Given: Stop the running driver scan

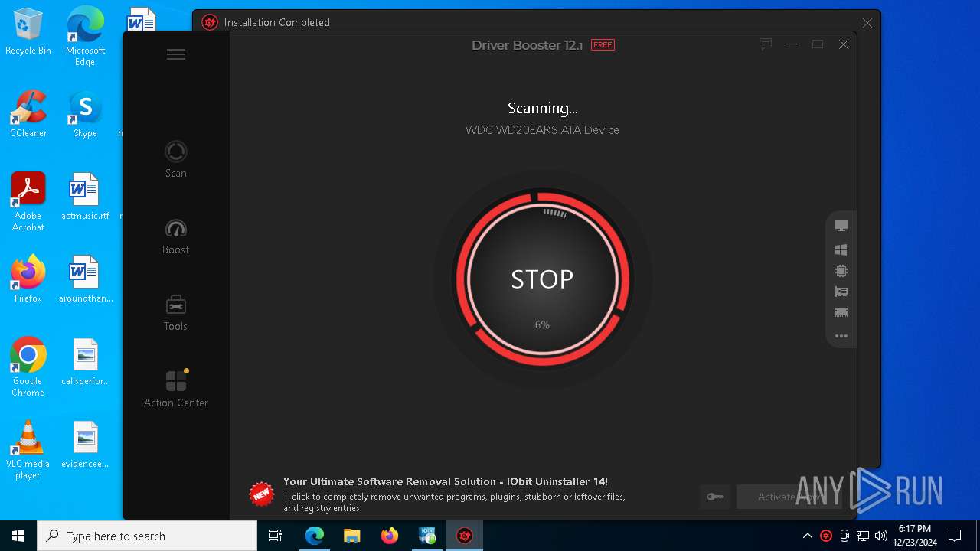Looking at the screenshot, I should [542, 279].
